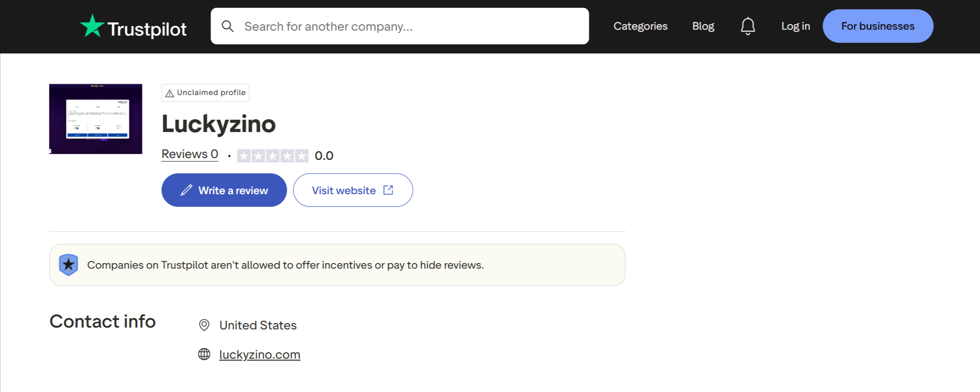980x392 pixels.
Task: Click the search magnifier icon
Action: pyautogui.click(x=227, y=26)
